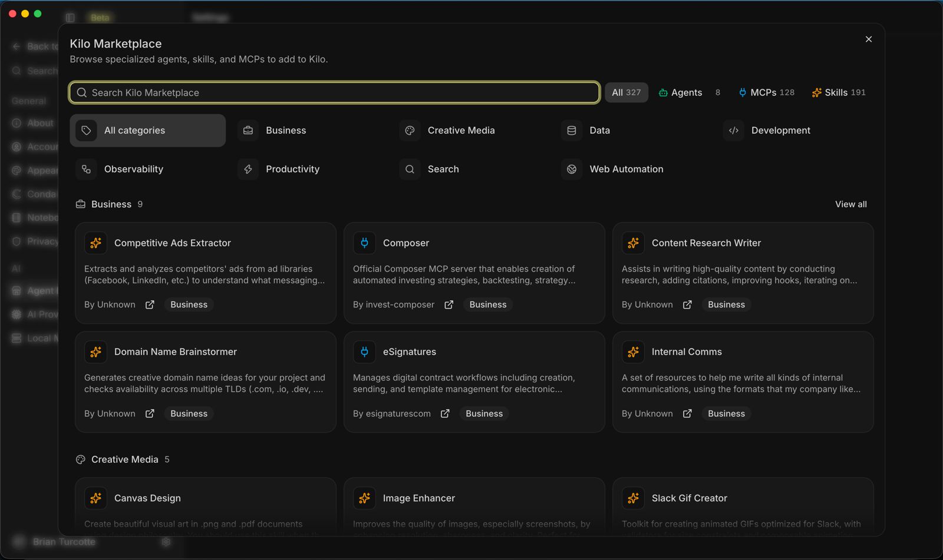Click By esignaturescom author text

coord(392,413)
